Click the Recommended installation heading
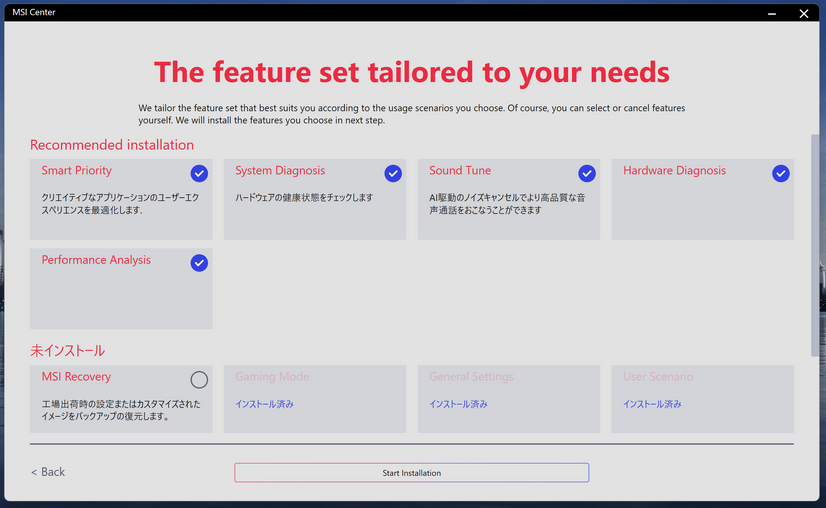The image size is (826, 508). coord(112,145)
